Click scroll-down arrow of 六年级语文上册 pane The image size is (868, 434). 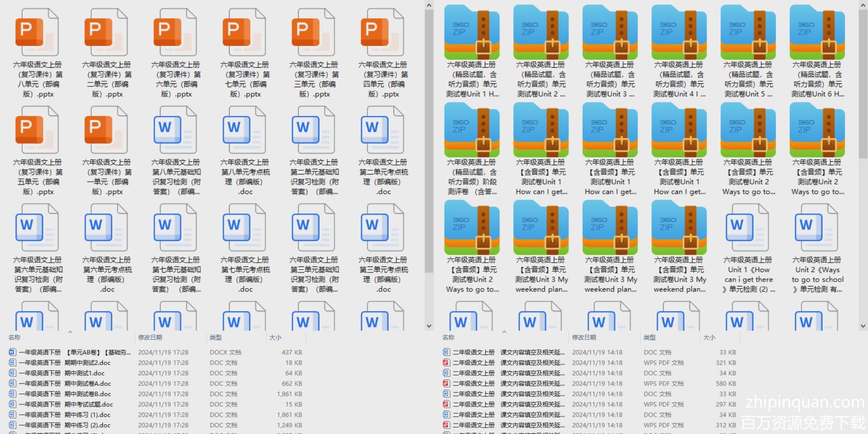pyautogui.click(x=429, y=325)
